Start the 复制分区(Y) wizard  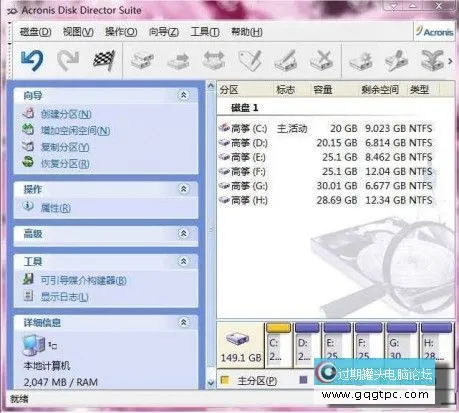click(65, 147)
